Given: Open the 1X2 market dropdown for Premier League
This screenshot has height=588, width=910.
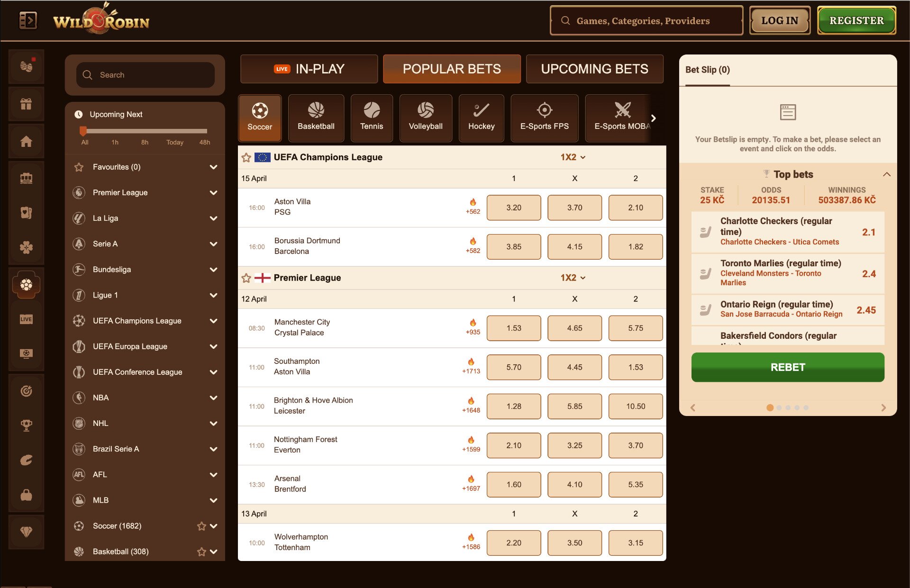Looking at the screenshot, I should pyautogui.click(x=573, y=278).
